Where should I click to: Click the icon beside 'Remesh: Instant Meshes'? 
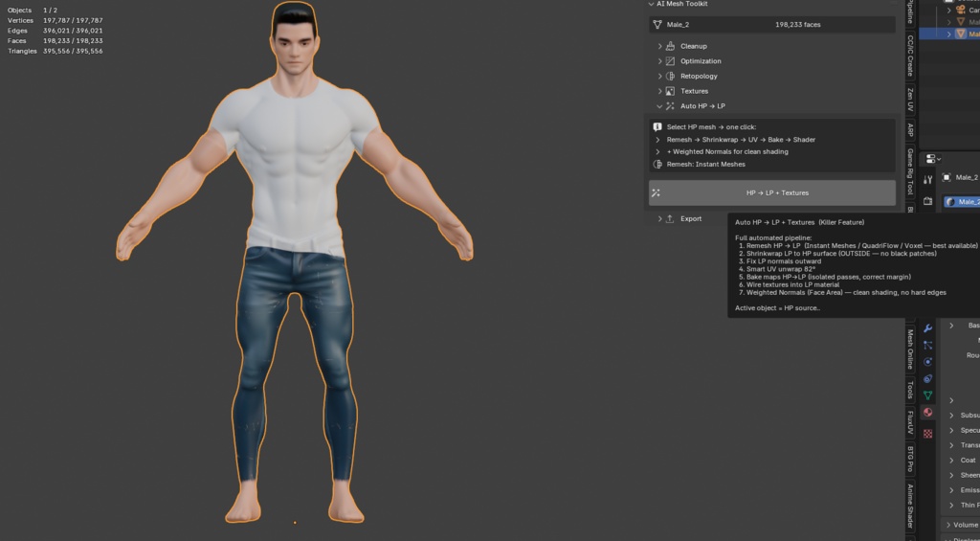(x=657, y=165)
